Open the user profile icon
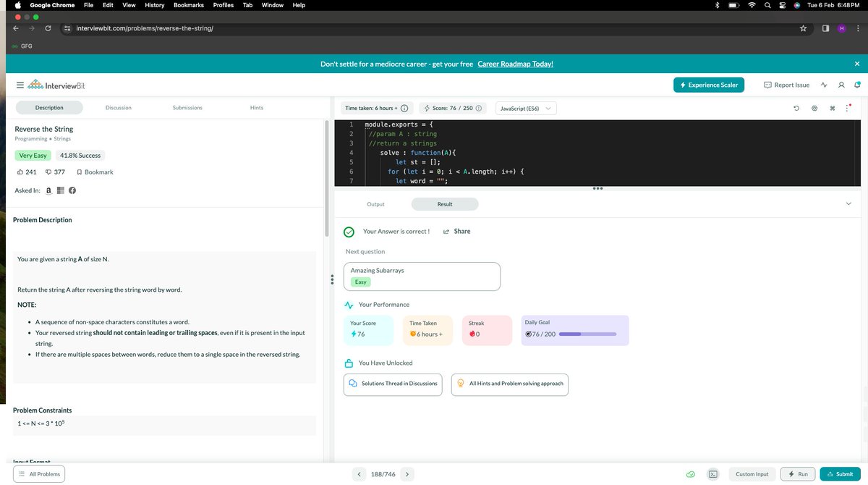 click(841, 85)
